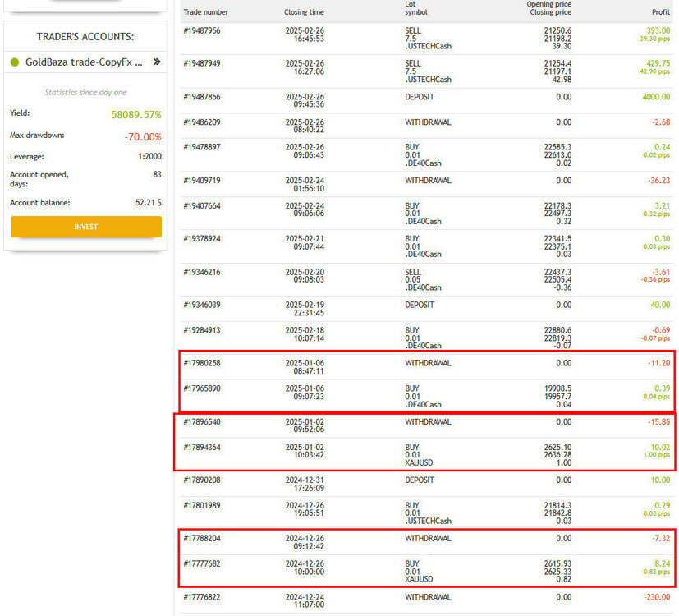Click the Lot symbol column header
Screen dimensions: 679x616
point(415,8)
